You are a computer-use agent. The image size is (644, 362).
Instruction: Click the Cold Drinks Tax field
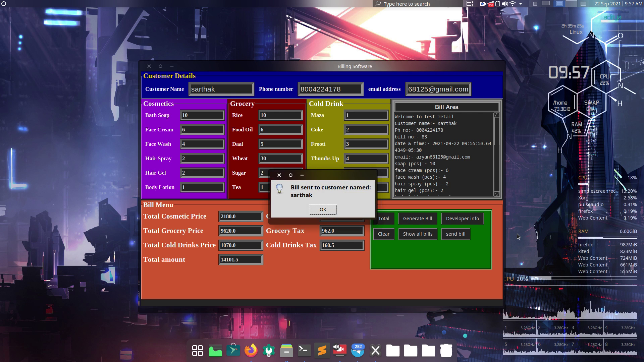pyautogui.click(x=342, y=245)
